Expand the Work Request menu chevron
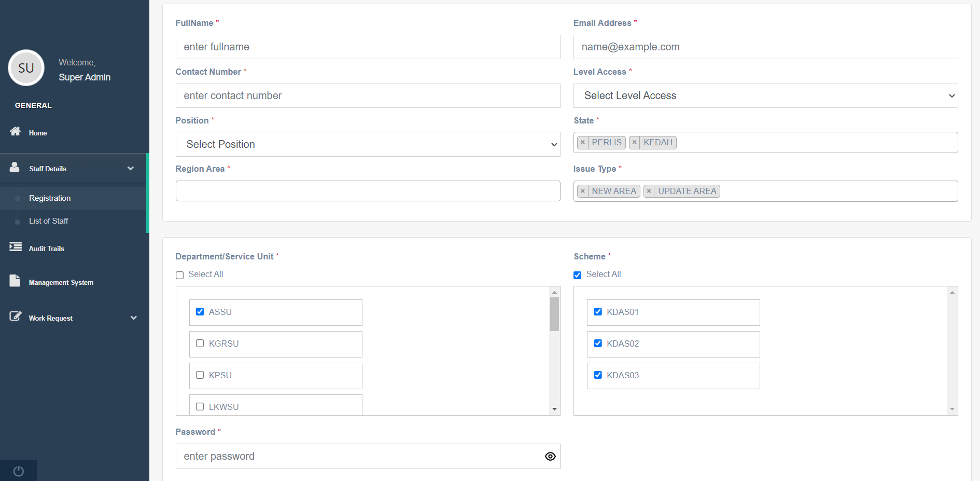The width and height of the screenshot is (980, 481). point(134,318)
